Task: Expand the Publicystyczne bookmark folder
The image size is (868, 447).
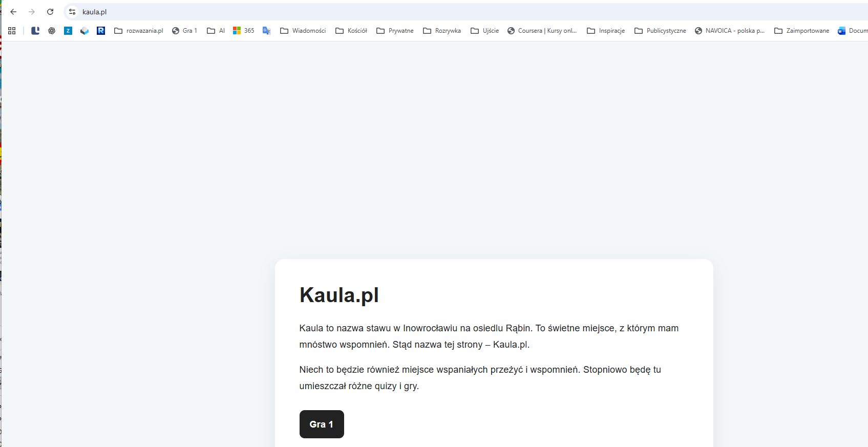Action: pyautogui.click(x=660, y=31)
